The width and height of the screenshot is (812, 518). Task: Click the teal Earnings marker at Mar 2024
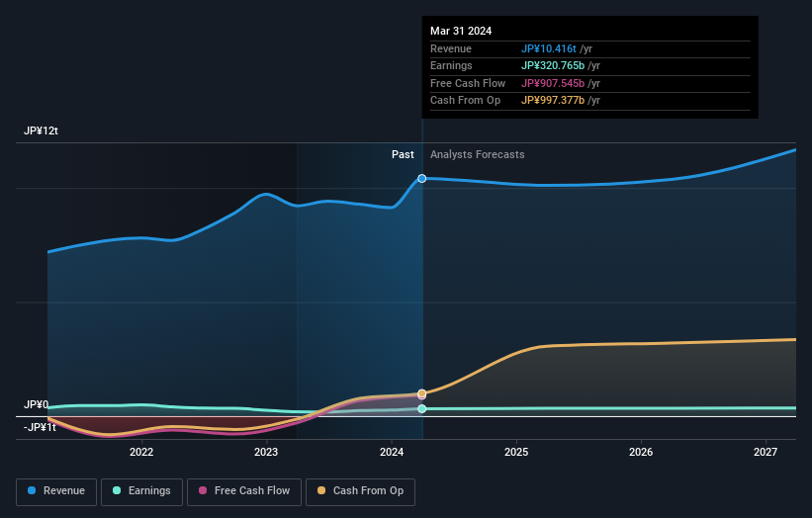tap(422, 409)
